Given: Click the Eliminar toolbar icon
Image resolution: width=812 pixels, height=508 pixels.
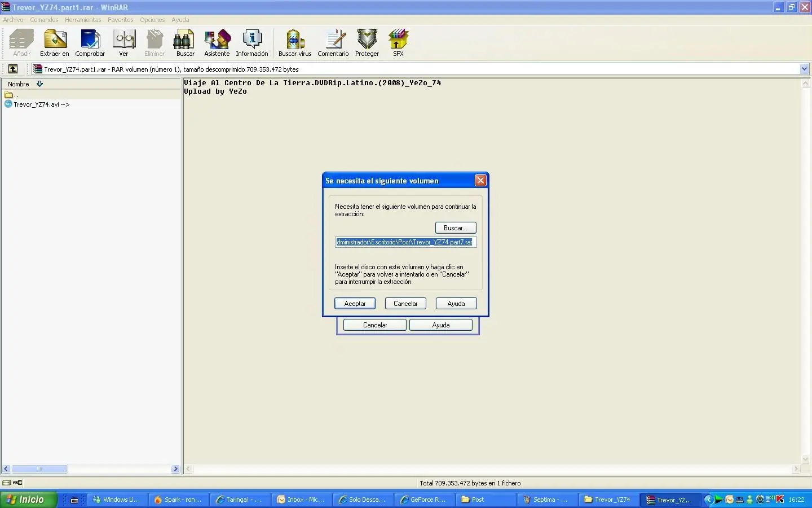Looking at the screenshot, I should click(x=155, y=40).
